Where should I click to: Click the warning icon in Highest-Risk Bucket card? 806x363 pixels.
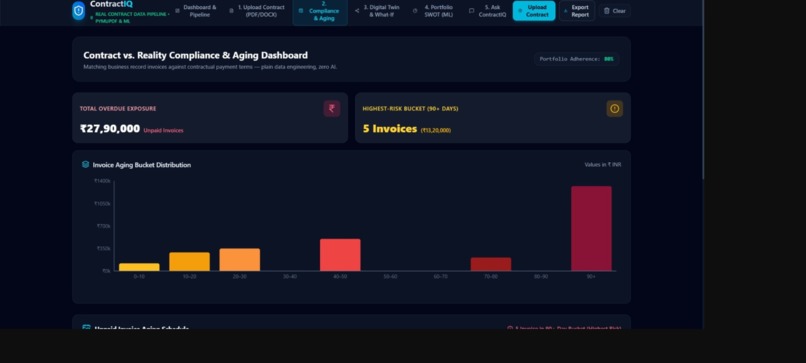(x=614, y=108)
